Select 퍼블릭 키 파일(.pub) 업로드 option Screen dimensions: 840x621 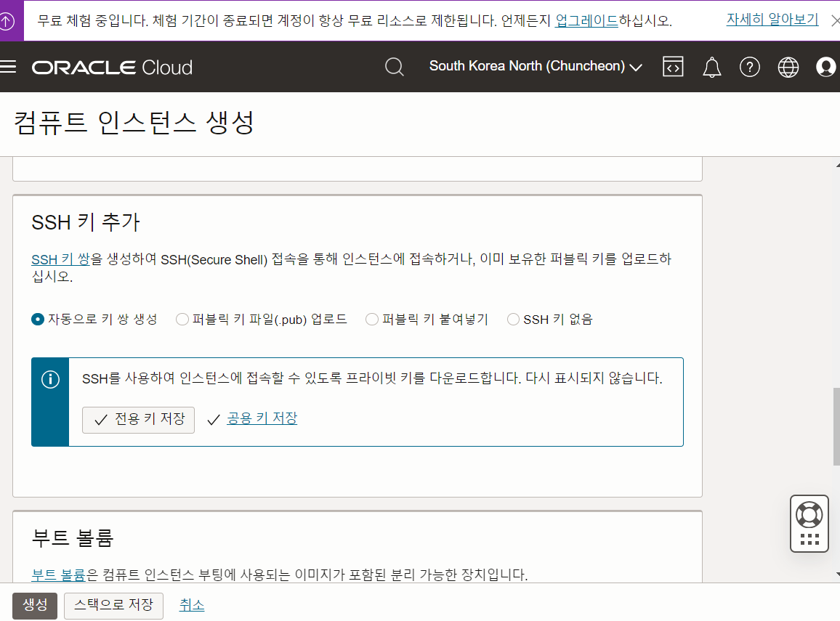(x=182, y=319)
